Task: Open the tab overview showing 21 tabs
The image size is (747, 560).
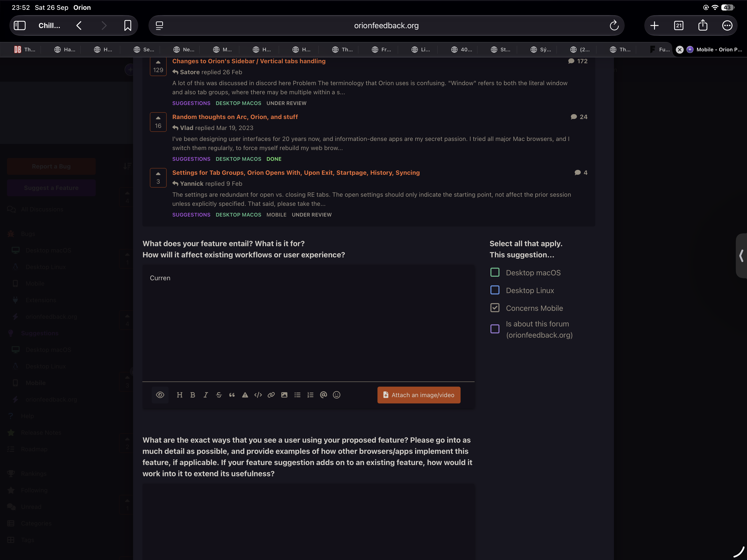Action: coord(679,25)
